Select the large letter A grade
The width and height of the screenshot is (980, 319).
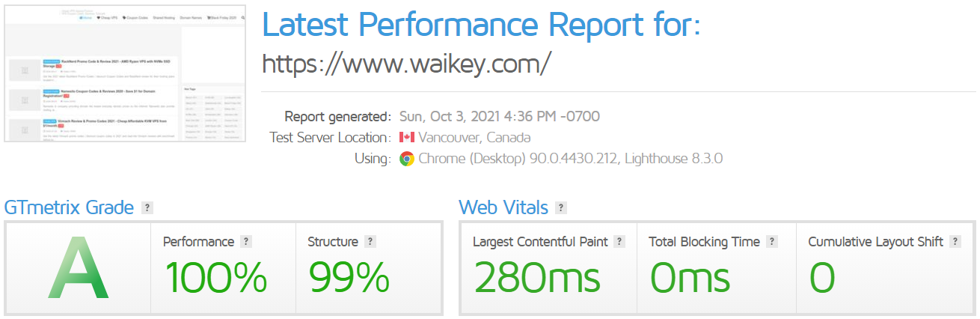[79, 268]
